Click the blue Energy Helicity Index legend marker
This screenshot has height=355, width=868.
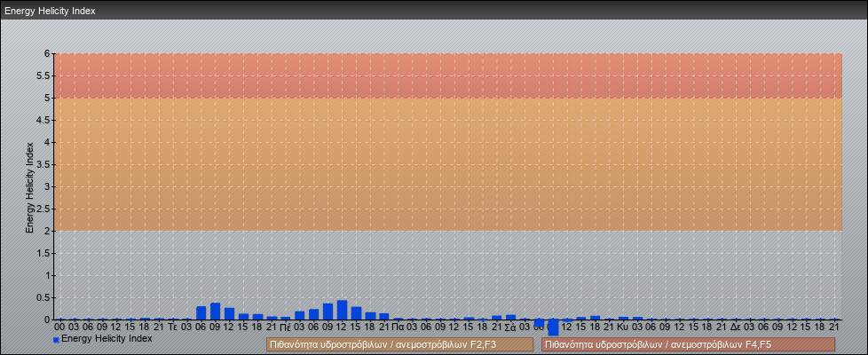(56, 340)
